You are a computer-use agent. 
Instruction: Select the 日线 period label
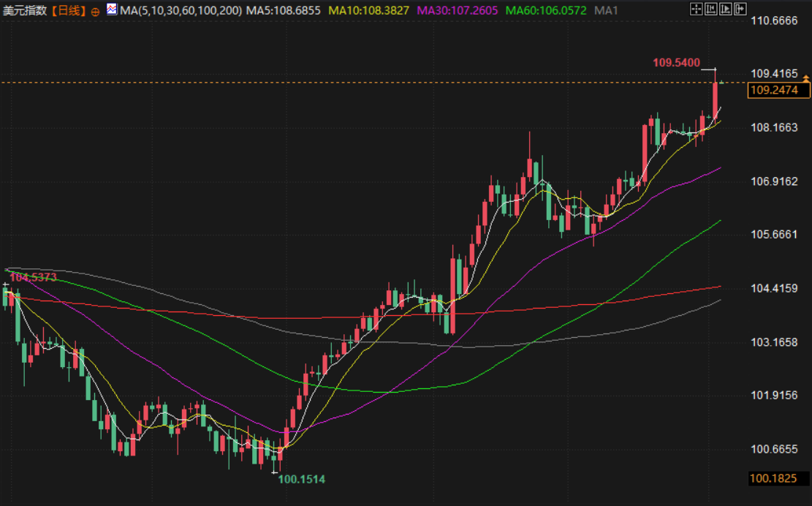point(69,10)
